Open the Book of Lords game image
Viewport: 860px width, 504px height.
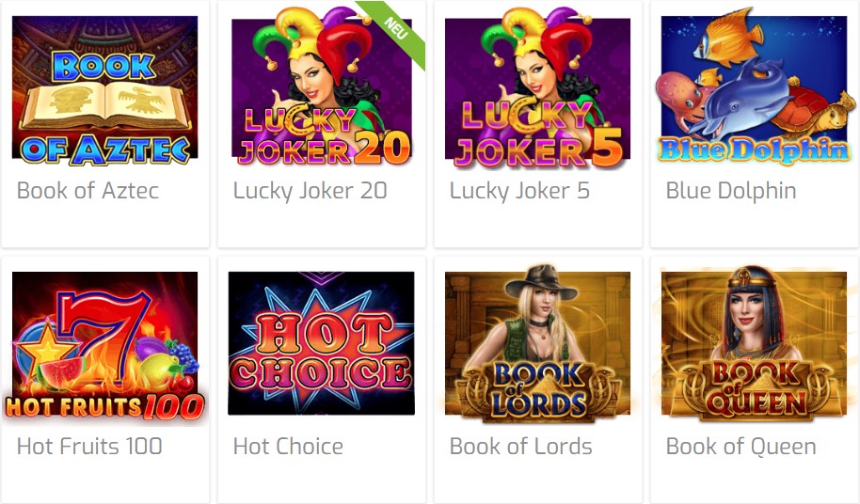coord(537,344)
